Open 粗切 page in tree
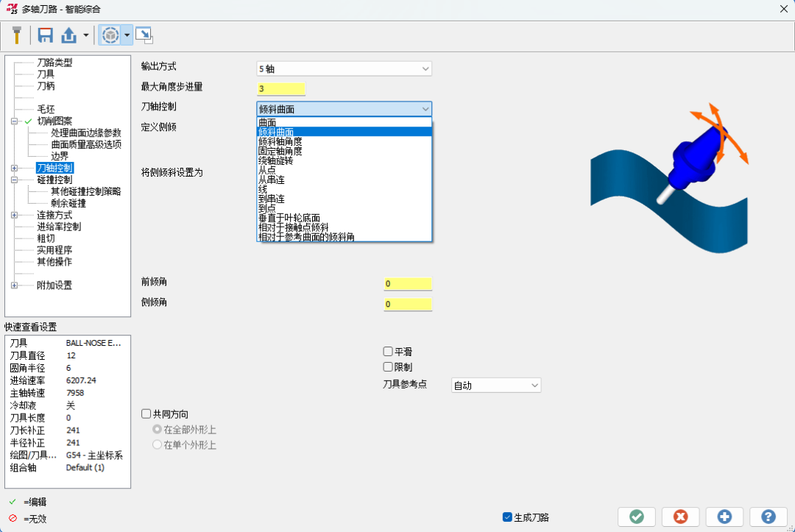The height and width of the screenshot is (532, 795). point(46,238)
